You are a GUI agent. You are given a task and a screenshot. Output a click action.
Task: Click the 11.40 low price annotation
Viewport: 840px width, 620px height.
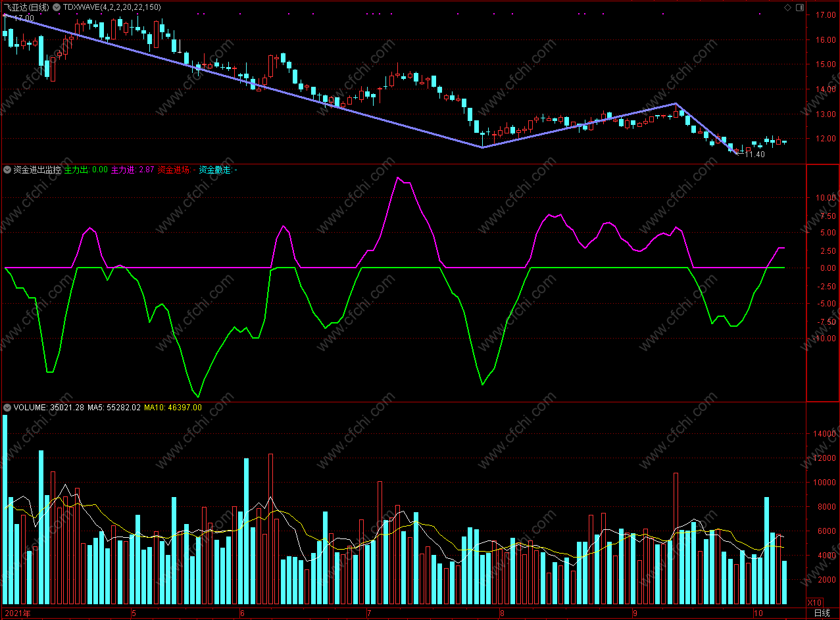click(x=754, y=155)
